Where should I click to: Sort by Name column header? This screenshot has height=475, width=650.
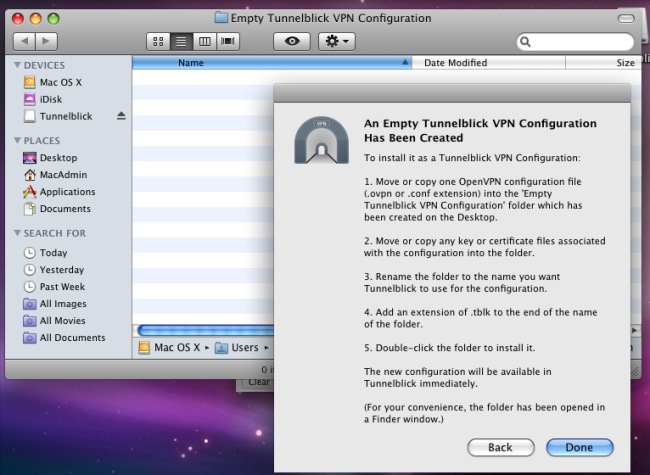click(x=190, y=62)
